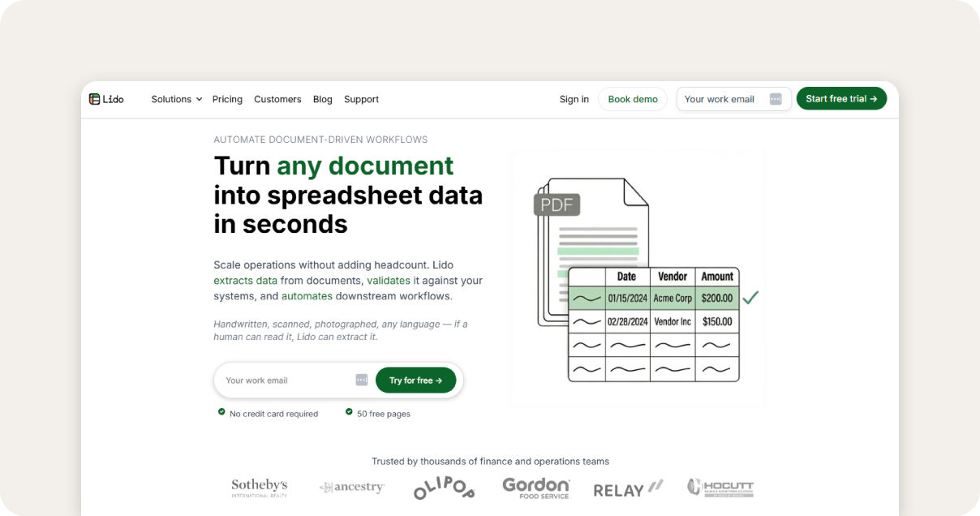Click the password manager icon in hero email field
Image resolution: width=980 pixels, height=516 pixels.
click(x=362, y=380)
